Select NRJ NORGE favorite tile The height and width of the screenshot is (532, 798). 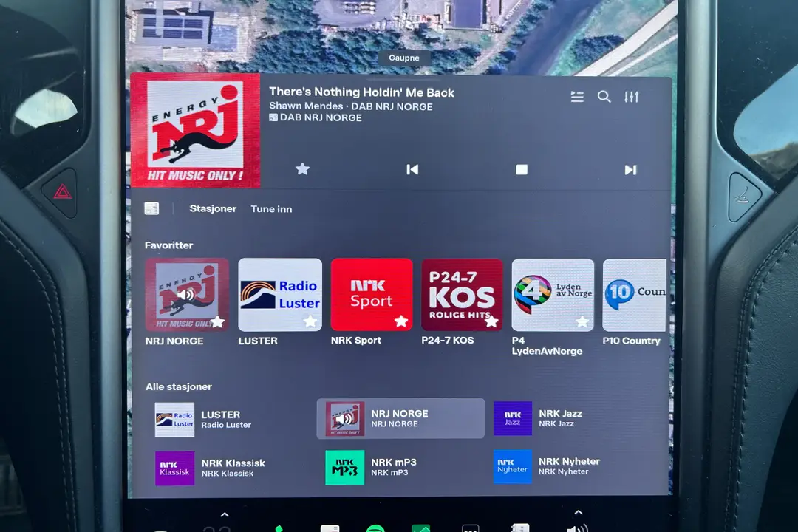[187, 295]
